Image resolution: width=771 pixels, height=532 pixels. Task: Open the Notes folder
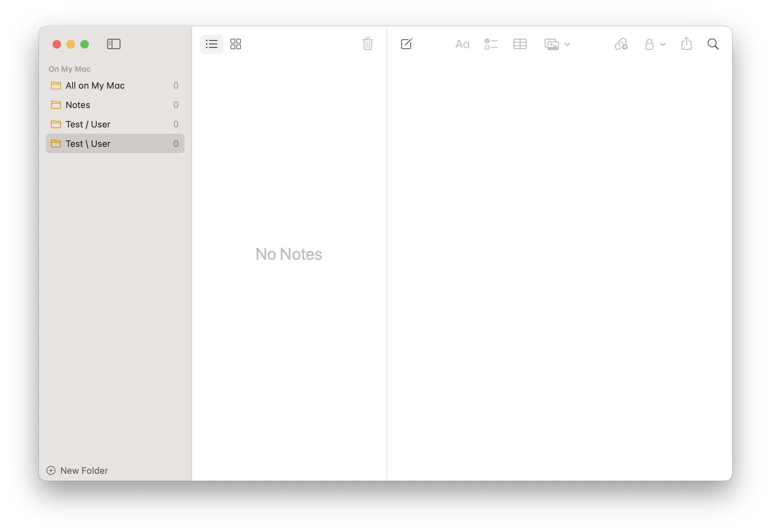(78, 105)
